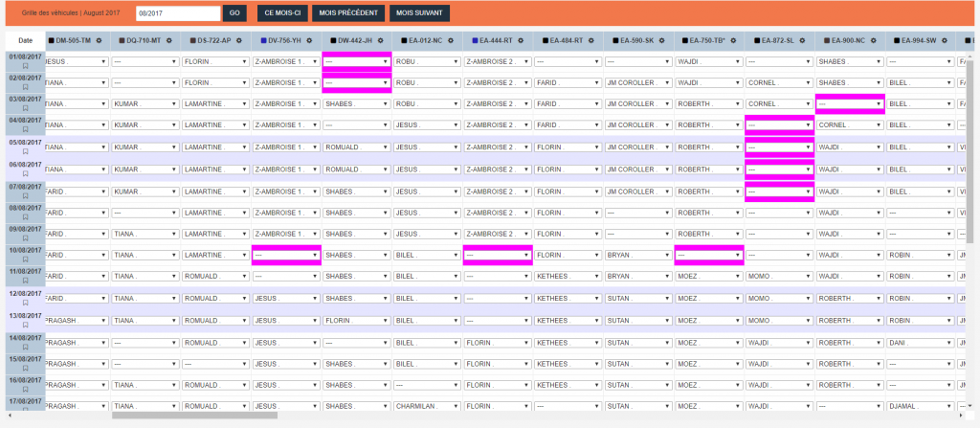The width and height of the screenshot is (980, 428).
Task: Open settings gear for vehicle DM-505-TM
Action: click(100, 40)
